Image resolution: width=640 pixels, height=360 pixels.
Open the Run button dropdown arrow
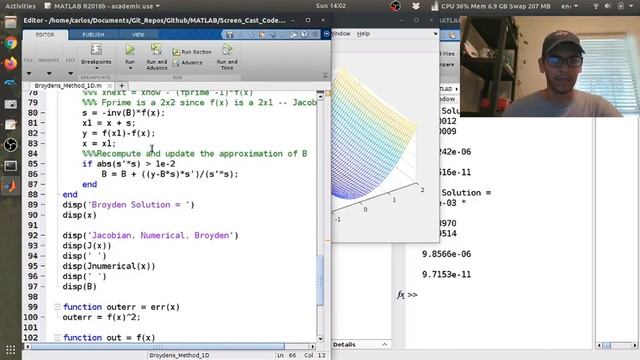coord(130,68)
